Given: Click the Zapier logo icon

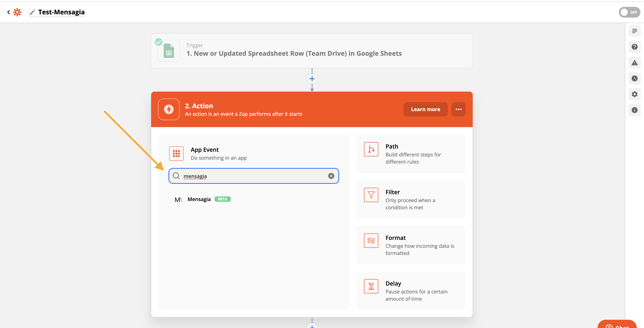Looking at the screenshot, I should click(x=17, y=12).
